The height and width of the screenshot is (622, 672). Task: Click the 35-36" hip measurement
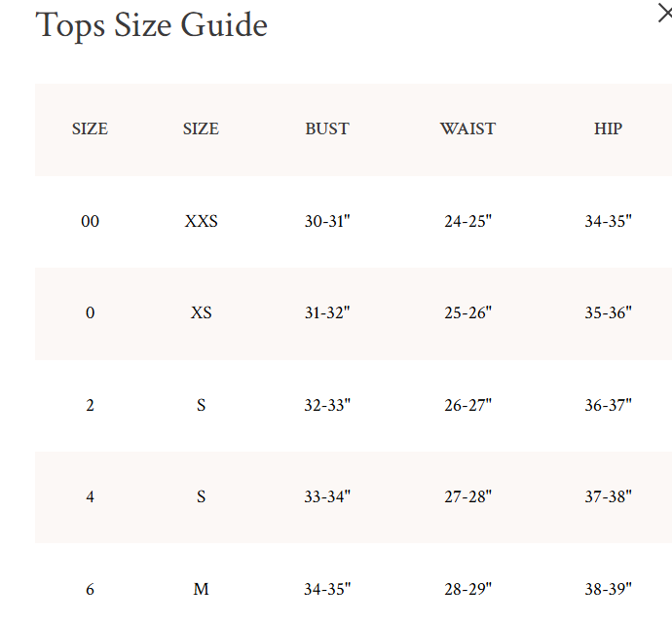pyautogui.click(x=608, y=313)
